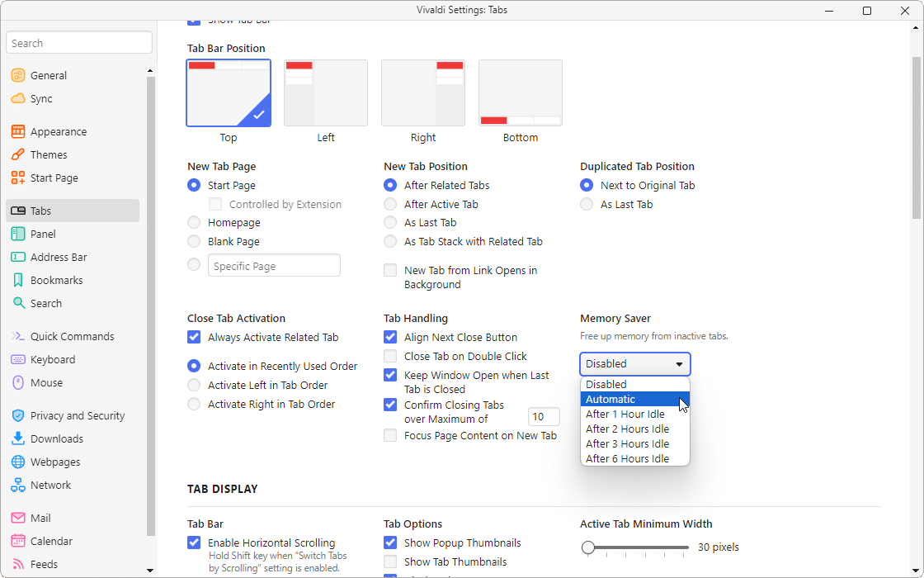Collapse the Memory Saver Disabled dropdown
This screenshot has width=924, height=578.
[x=634, y=364]
